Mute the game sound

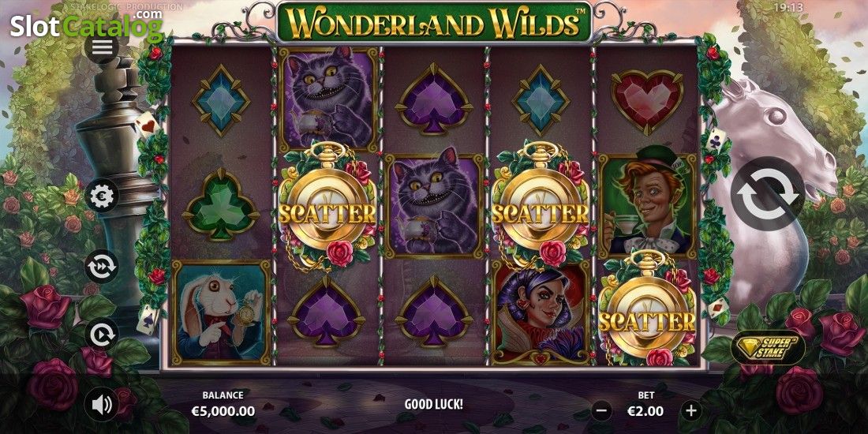pyautogui.click(x=102, y=405)
